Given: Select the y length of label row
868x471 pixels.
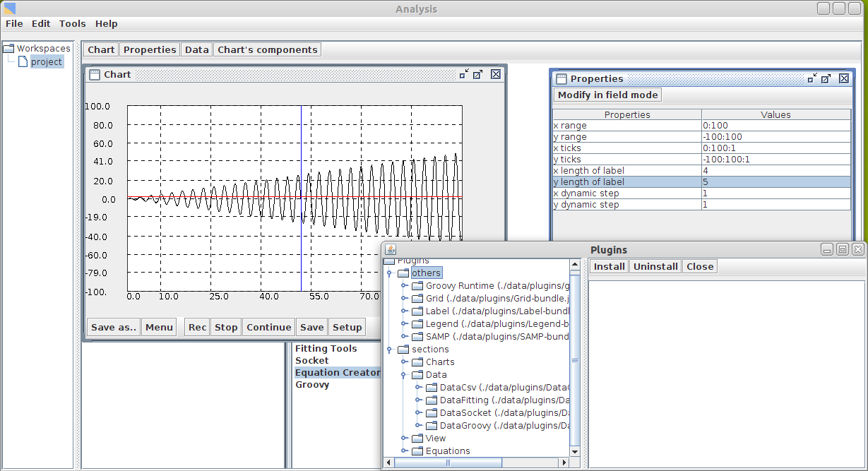Looking at the screenshot, I should (x=702, y=182).
